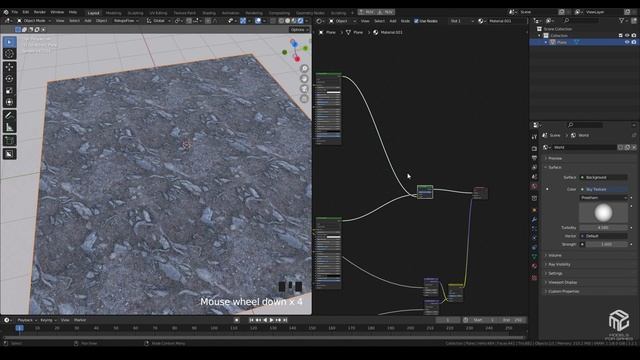Toggle Collection render camera icon
This screenshot has height=360, width=640.
[x=634, y=36]
